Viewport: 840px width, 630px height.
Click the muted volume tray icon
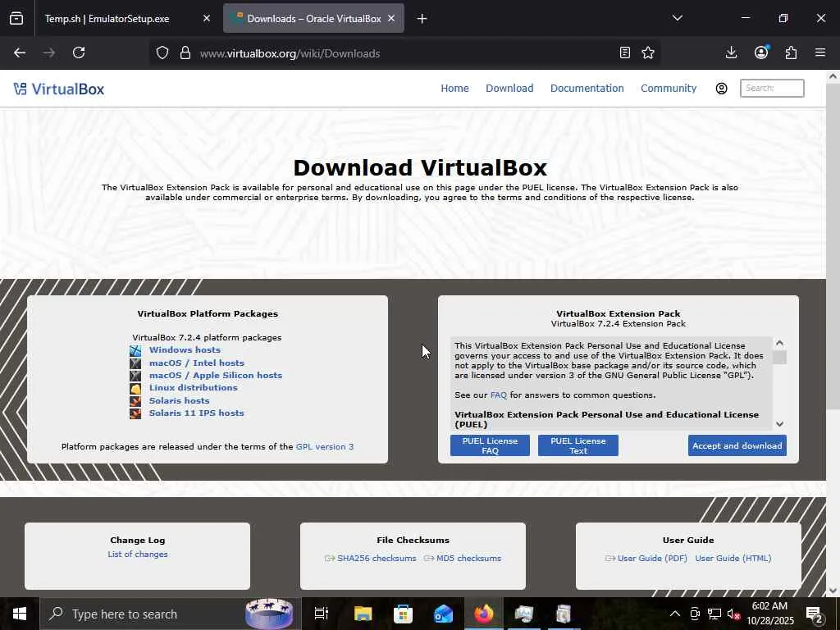[x=734, y=614]
